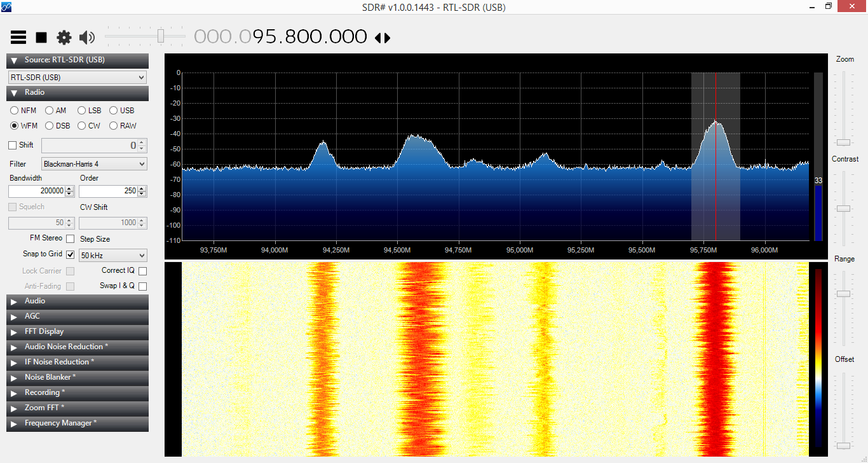Click the 95.800.000 frequency display
This screenshot has height=463, width=868.
tap(280, 37)
